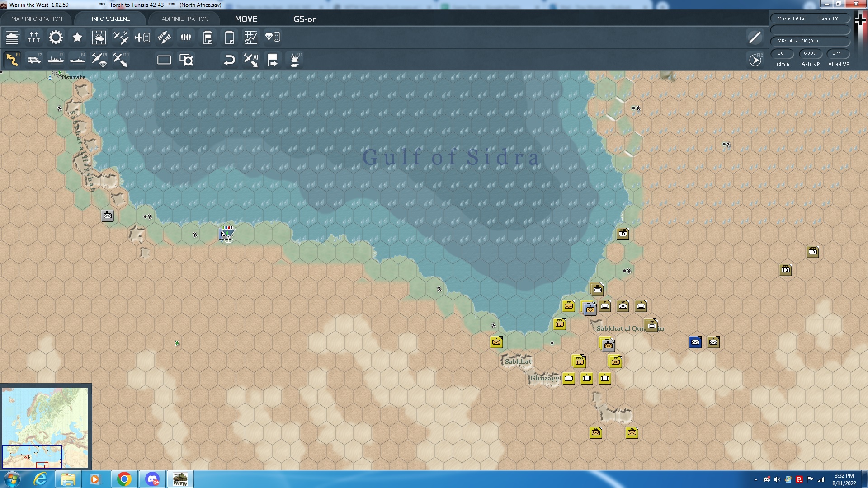Select amphibious move mode F4
868x488 pixels.
coord(77,60)
